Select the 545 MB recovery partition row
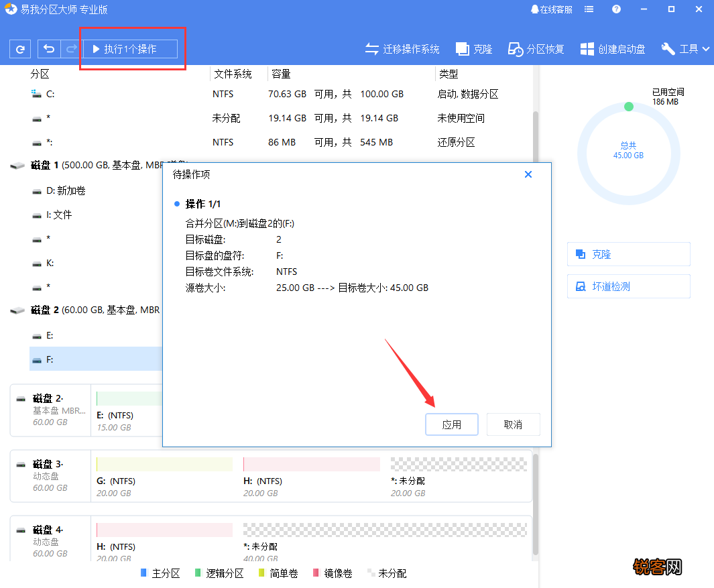Screen dimensions: 714x588 pos(280,142)
